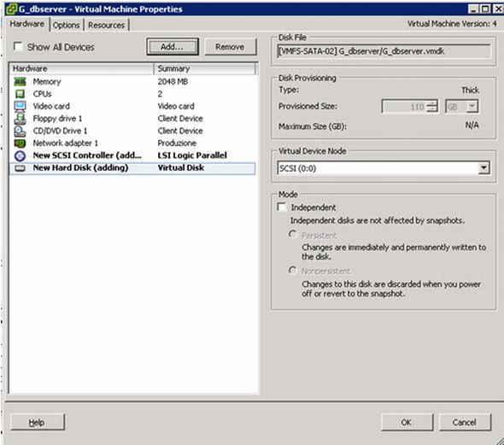Viewport: 504px width, 445px height.
Task: Click the Remove button
Action: tap(230, 47)
